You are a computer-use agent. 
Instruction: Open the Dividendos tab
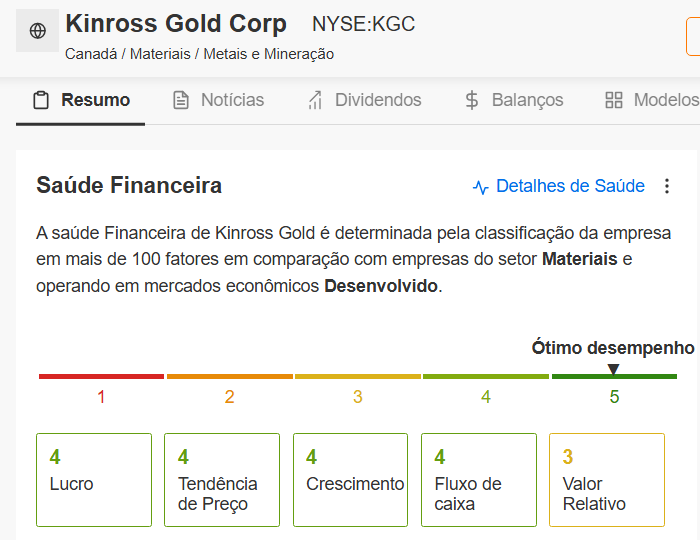378,100
